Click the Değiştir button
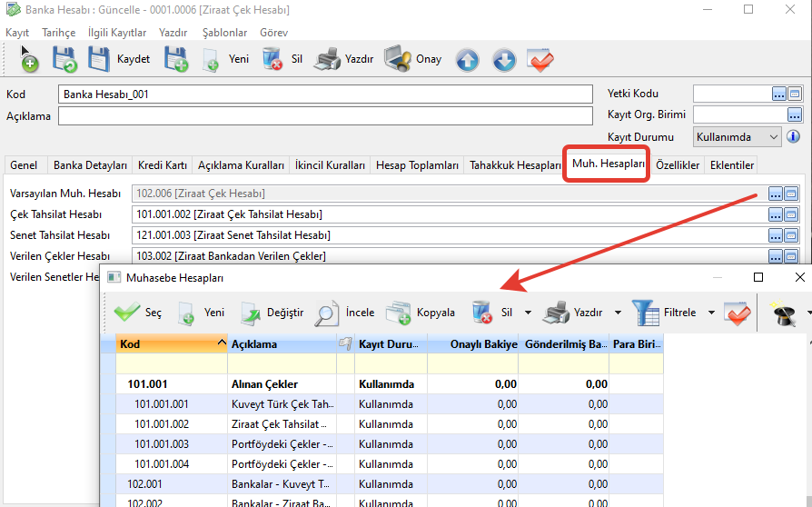The width and height of the screenshot is (812, 507). pyautogui.click(x=272, y=313)
